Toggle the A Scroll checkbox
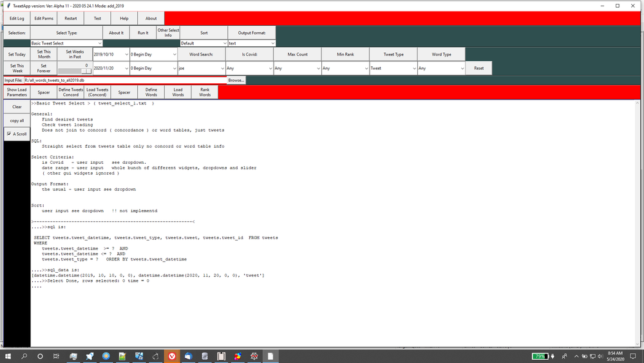 [x=9, y=134]
